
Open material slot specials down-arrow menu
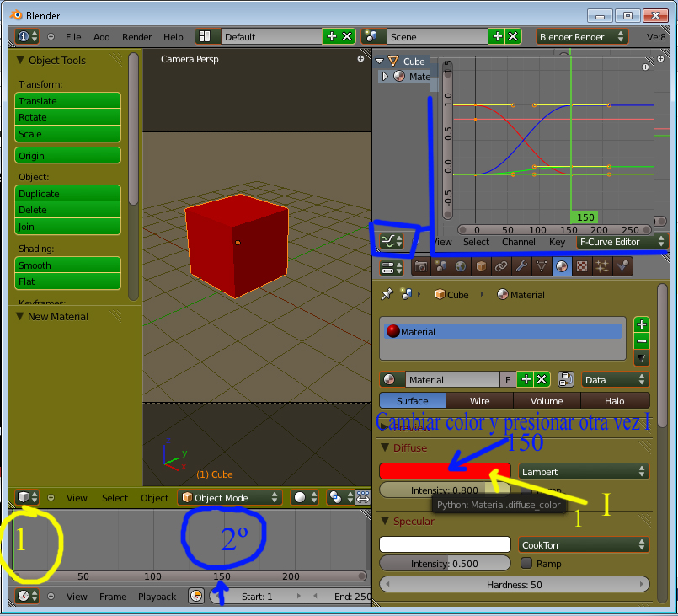coord(642,358)
